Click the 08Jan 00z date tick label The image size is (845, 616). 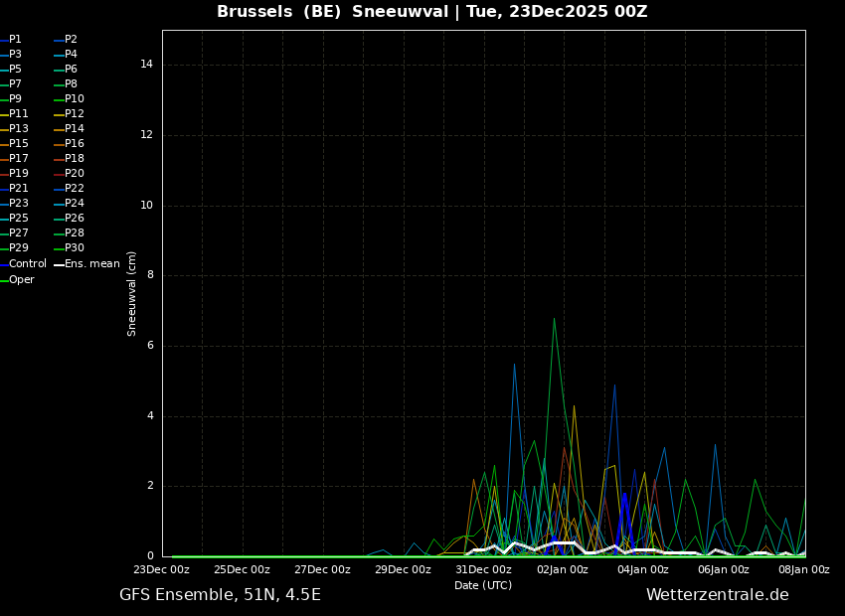pos(805,570)
